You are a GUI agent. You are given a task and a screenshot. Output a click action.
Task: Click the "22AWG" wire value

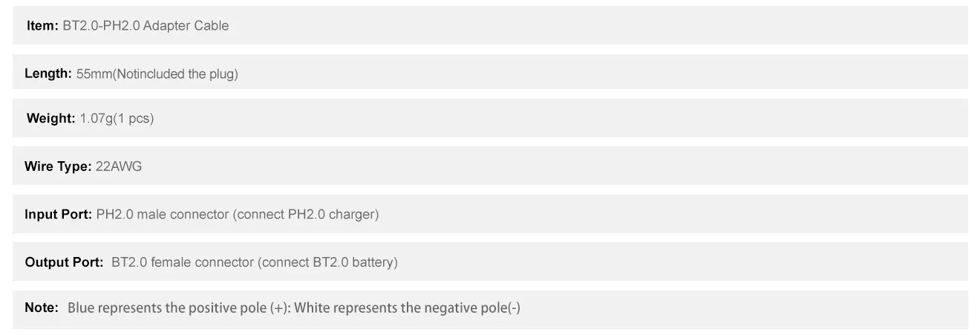(x=119, y=166)
